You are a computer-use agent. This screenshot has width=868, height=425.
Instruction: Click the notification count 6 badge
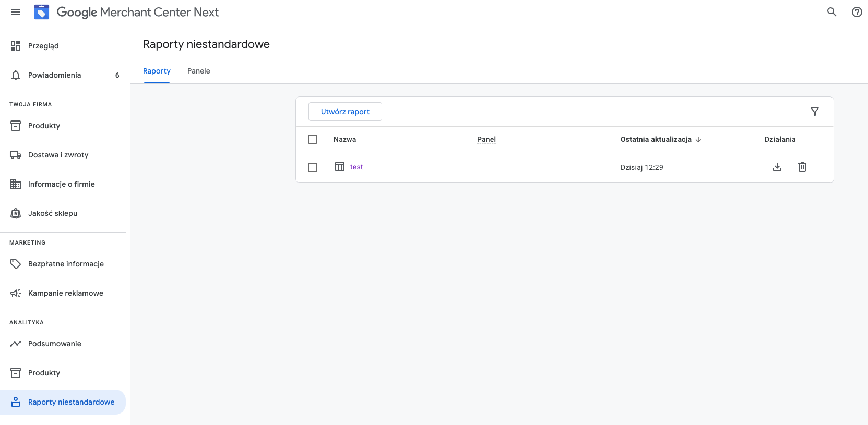click(117, 75)
